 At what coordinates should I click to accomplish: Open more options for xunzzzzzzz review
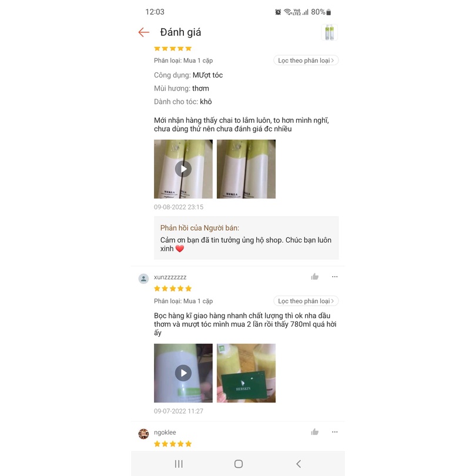[334, 277]
